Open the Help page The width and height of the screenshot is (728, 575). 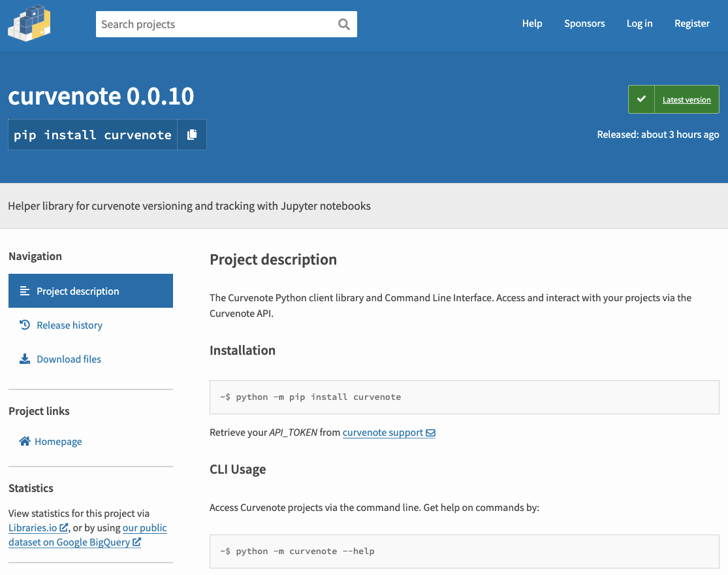tap(532, 24)
